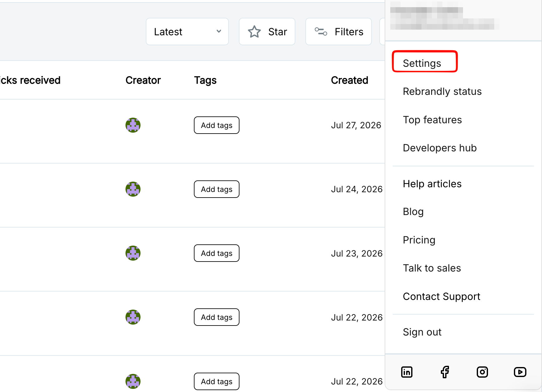Select Talk to sales

pos(432,268)
